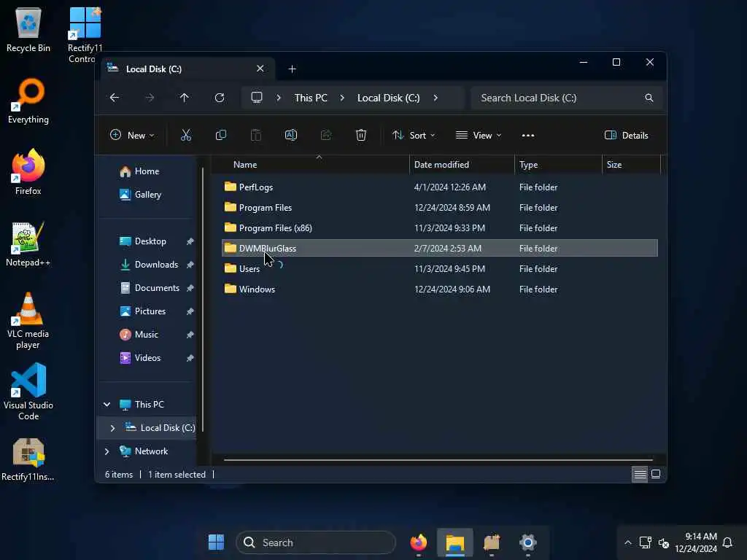Click This PC breadcrumb in address bar

tap(311, 98)
